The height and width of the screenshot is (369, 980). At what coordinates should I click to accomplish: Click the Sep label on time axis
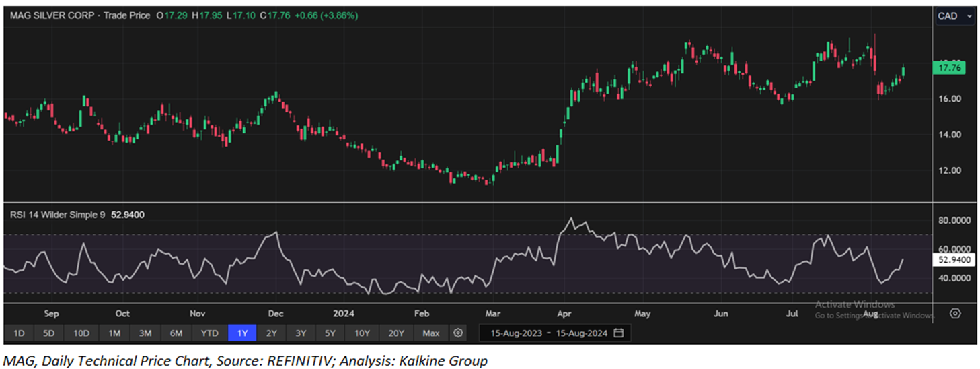tap(51, 314)
